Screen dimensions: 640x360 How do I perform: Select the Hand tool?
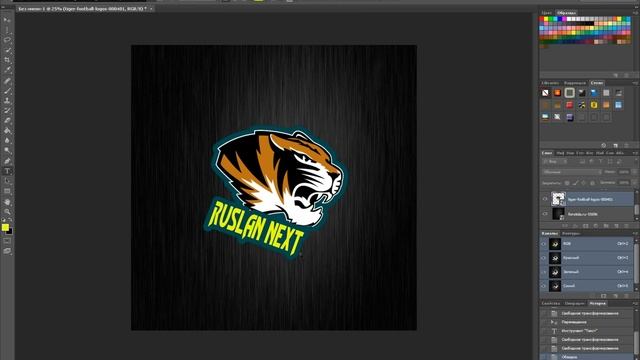(x=7, y=202)
